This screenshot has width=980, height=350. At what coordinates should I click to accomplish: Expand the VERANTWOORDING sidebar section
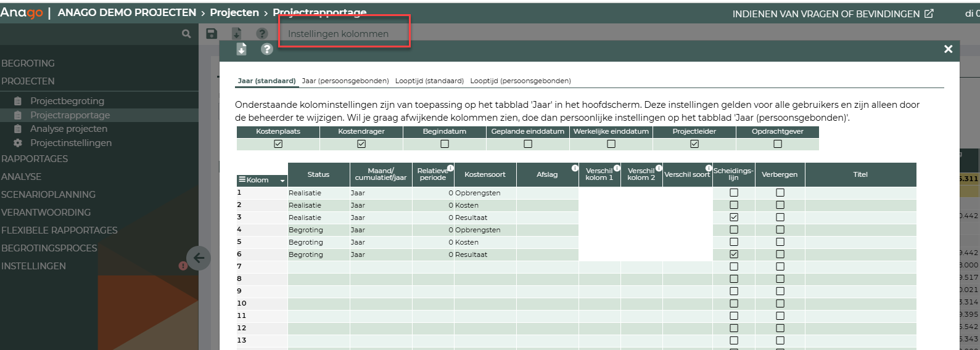46,213
